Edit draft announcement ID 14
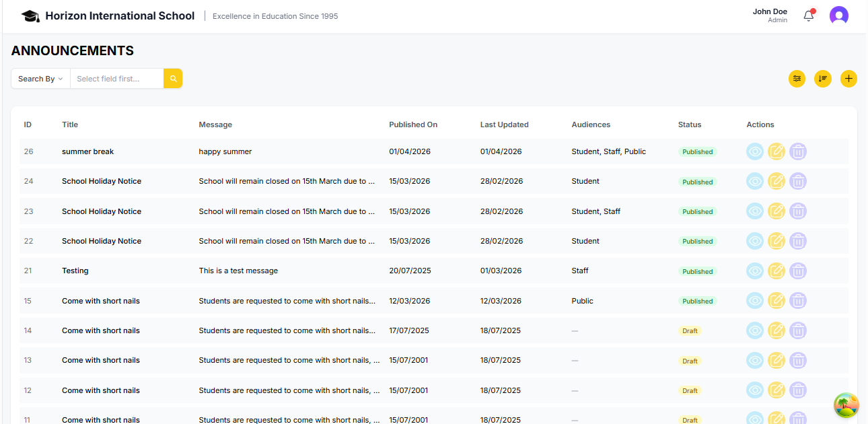 click(x=776, y=330)
